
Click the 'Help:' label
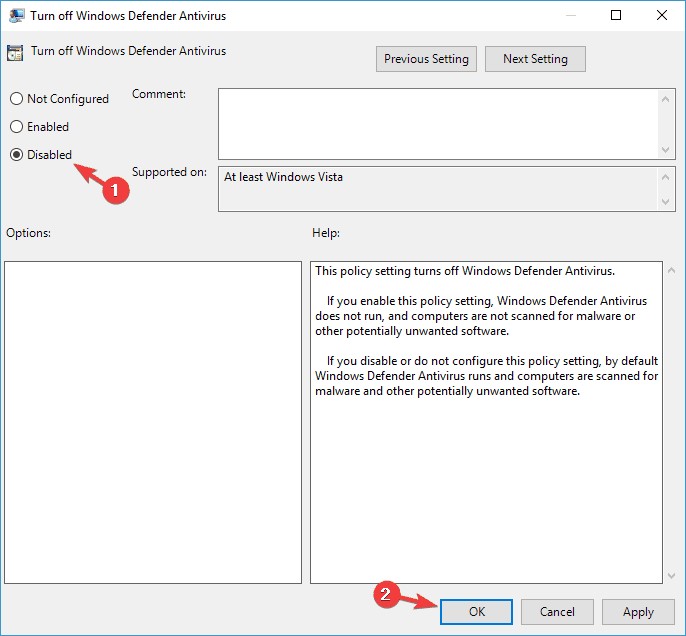(x=326, y=233)
